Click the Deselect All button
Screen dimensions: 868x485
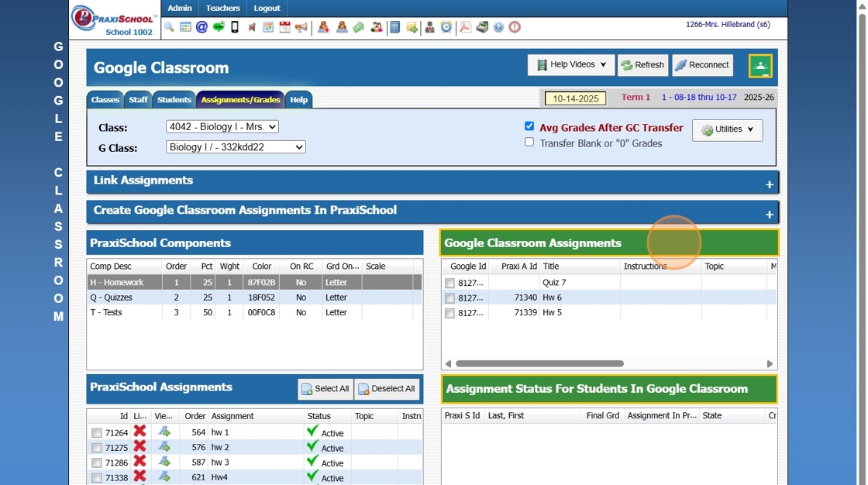pos(387,389)
